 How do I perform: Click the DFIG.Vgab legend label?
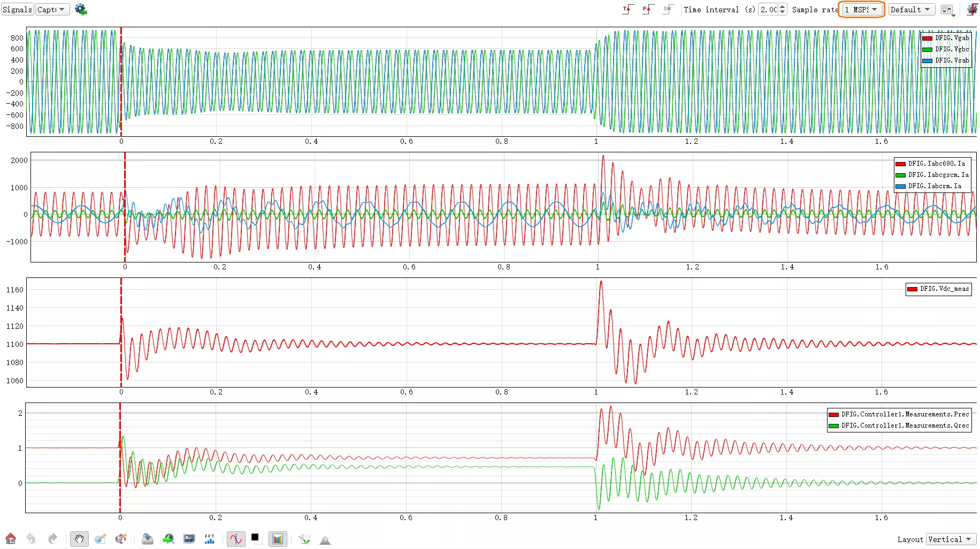pyautogui.click(x=952, y=38)
